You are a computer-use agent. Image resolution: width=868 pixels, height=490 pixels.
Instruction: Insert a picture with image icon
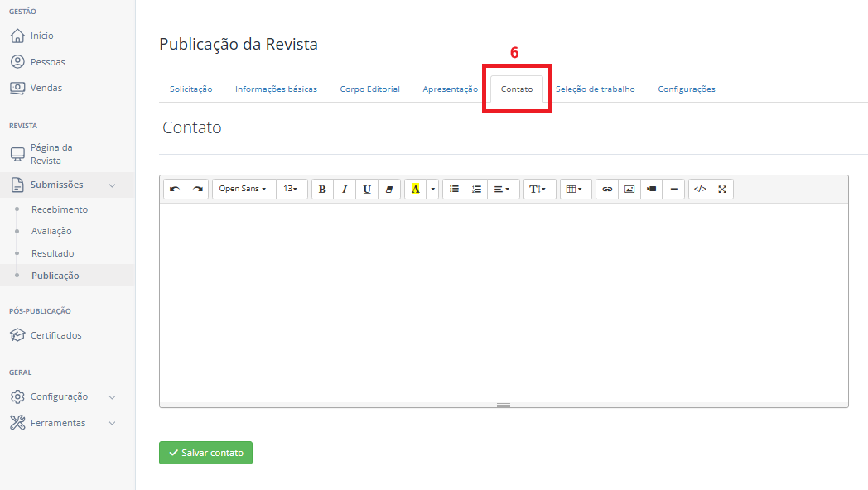[629, 190]
